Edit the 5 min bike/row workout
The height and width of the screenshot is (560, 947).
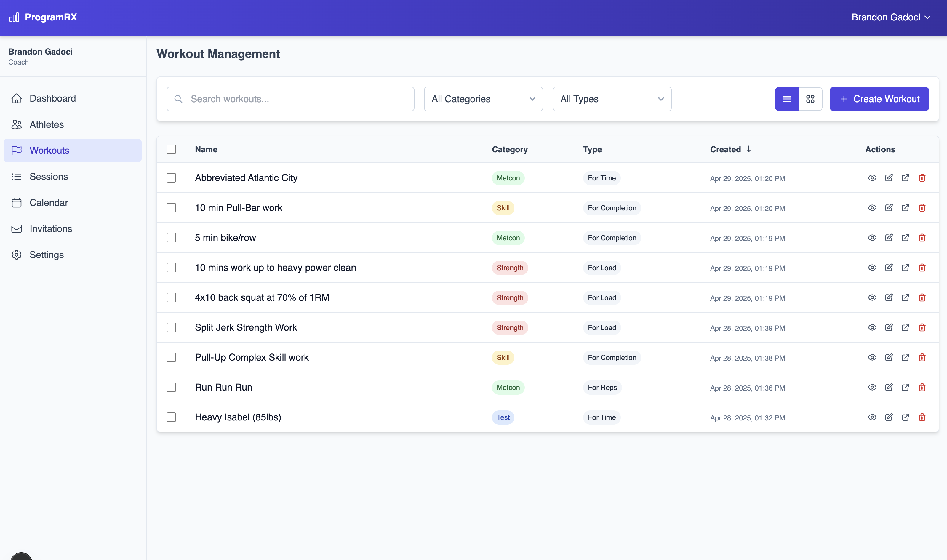(889, 238)
